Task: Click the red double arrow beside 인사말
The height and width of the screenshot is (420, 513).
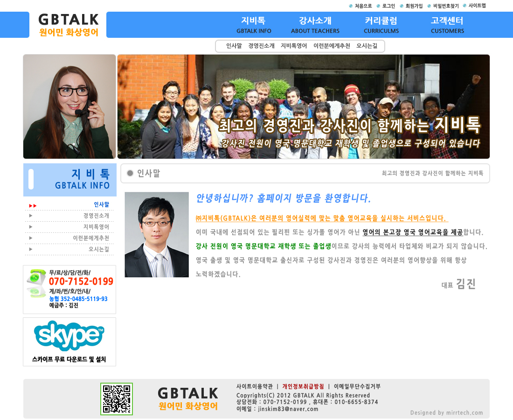Action: (x=33, y=205)
